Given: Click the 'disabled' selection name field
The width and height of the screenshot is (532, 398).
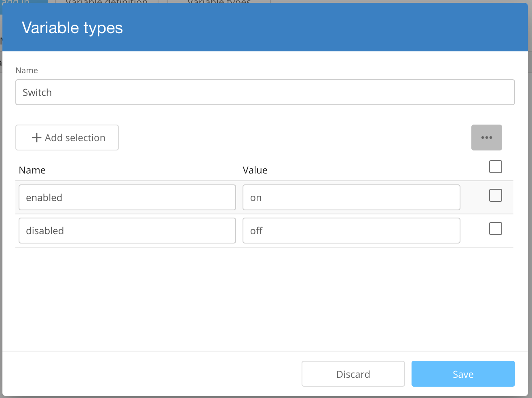Looking at the screenshot, I should (x=127, y=231).
